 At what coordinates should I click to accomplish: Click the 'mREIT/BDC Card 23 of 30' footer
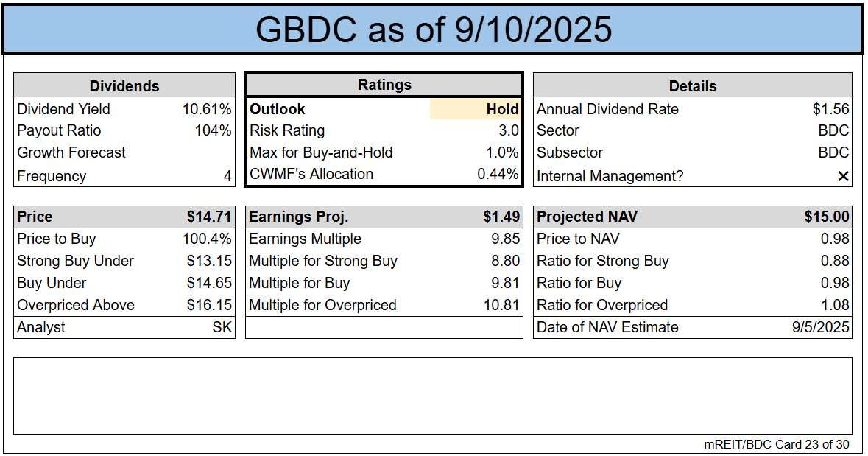[x=776, y=444]
